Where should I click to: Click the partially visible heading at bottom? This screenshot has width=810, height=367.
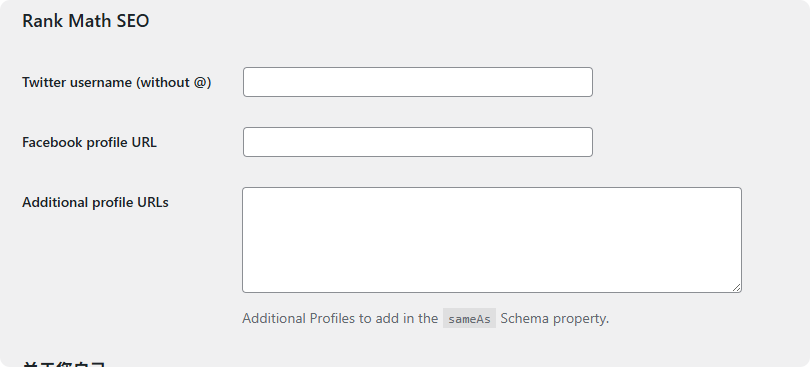(64, 364)
